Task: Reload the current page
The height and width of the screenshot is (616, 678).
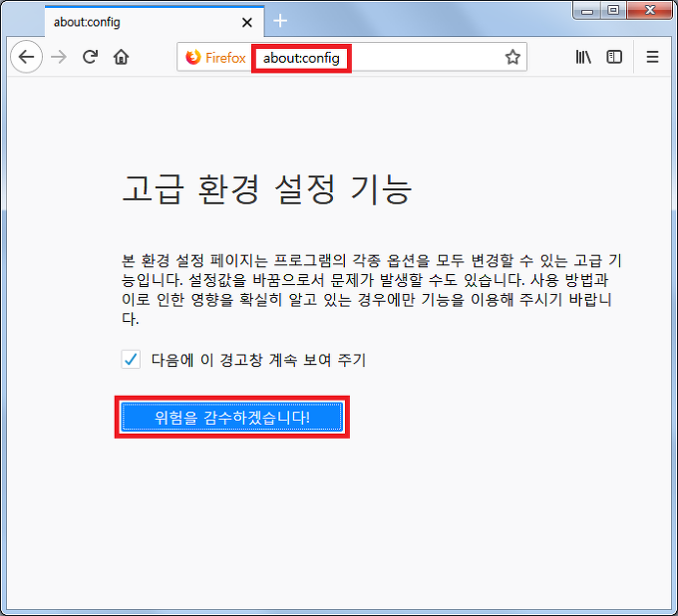Action: coord(90,57)
